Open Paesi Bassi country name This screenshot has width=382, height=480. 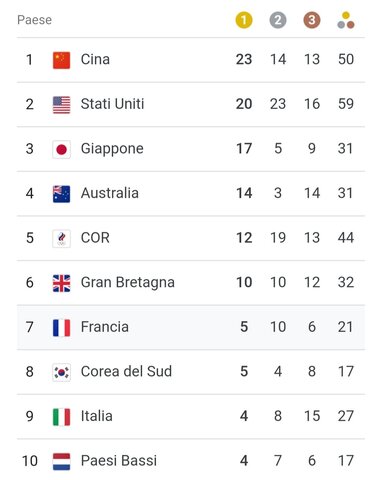pos(119,461)
